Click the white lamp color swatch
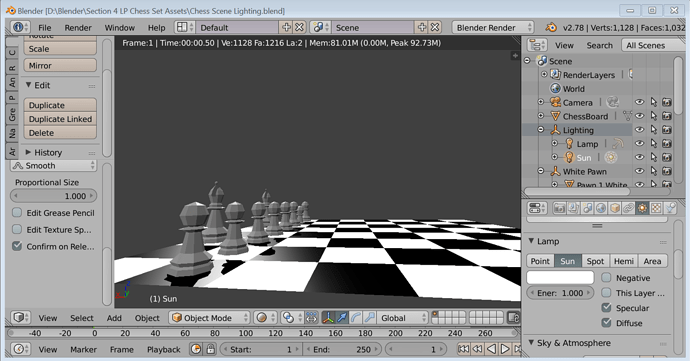Screen dimensions: 690x361 560,278
